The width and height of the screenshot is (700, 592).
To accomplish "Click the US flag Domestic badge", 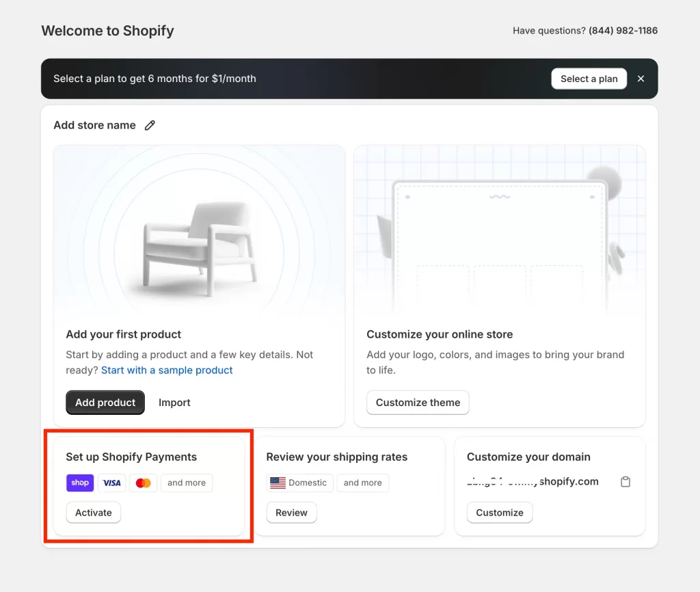I will pos(299,483).
